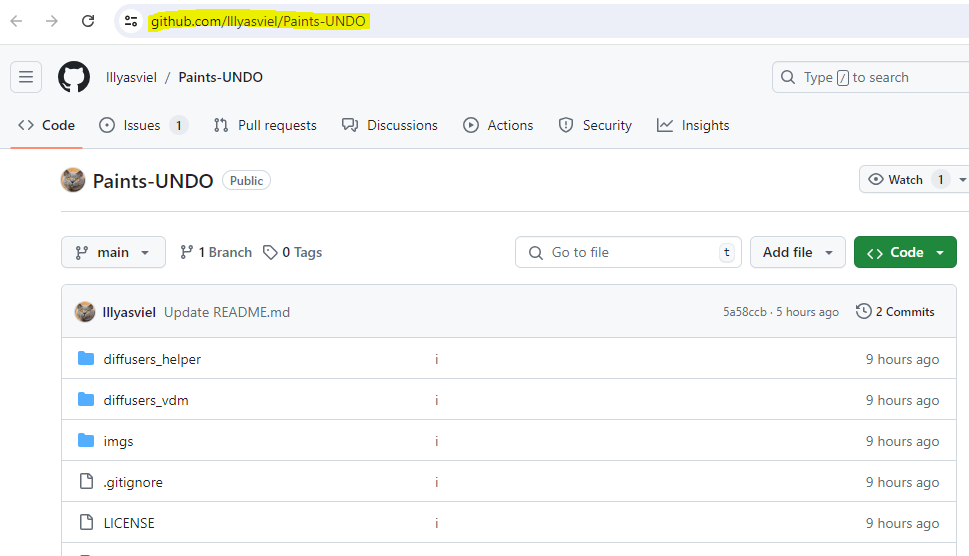
Task: View the 0 Tags link
Action: (x=292, y=252)
